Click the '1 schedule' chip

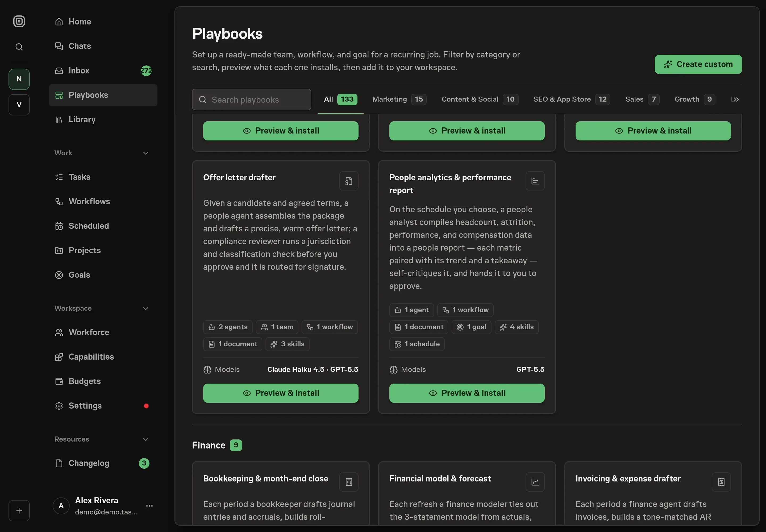(x=417, y=344)
